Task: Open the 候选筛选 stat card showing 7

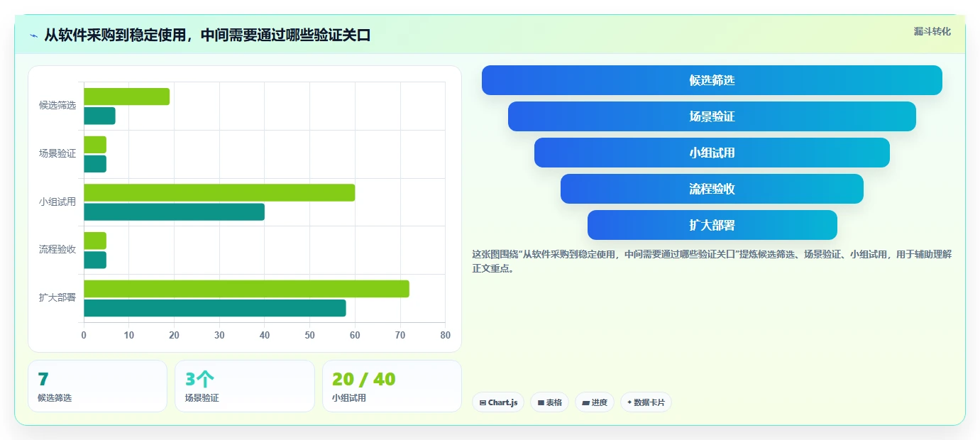Action: pyautogui.click(x=97, y=386)
